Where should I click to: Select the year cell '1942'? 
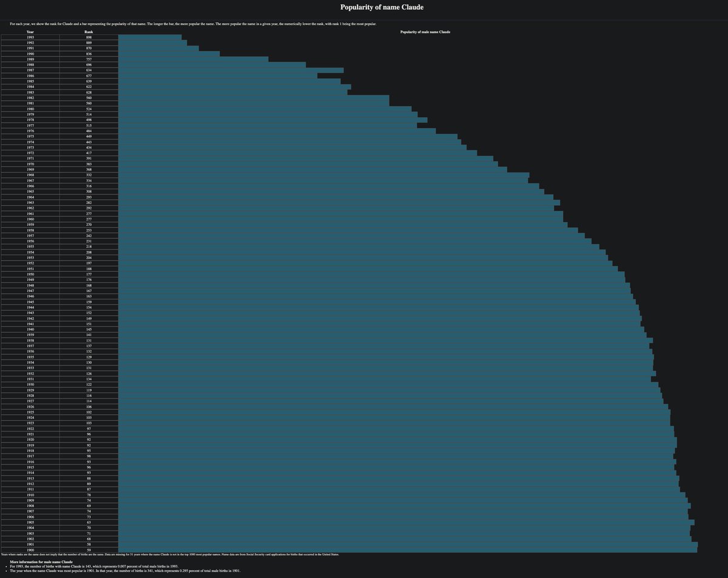[x=30, y=318]
